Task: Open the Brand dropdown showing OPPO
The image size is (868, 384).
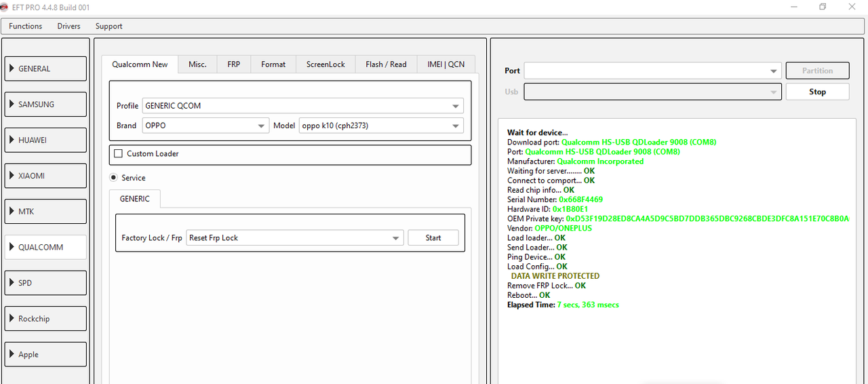Action: coord(205,126)
